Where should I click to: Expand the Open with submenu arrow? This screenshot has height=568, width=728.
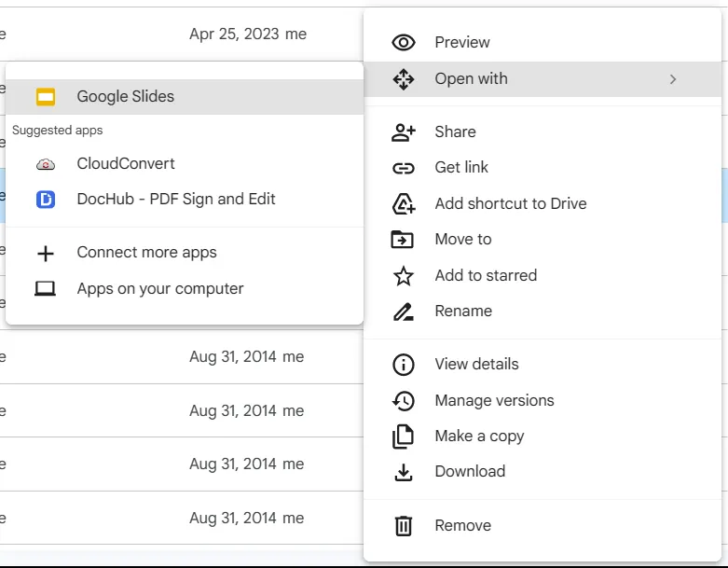tap(673, 79)
